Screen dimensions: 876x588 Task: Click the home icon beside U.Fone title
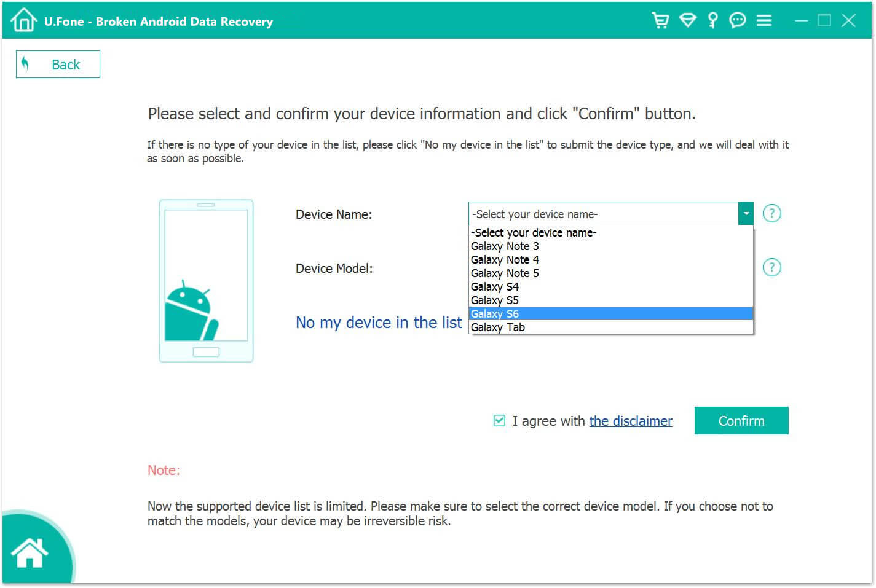[x=23, y=20]
